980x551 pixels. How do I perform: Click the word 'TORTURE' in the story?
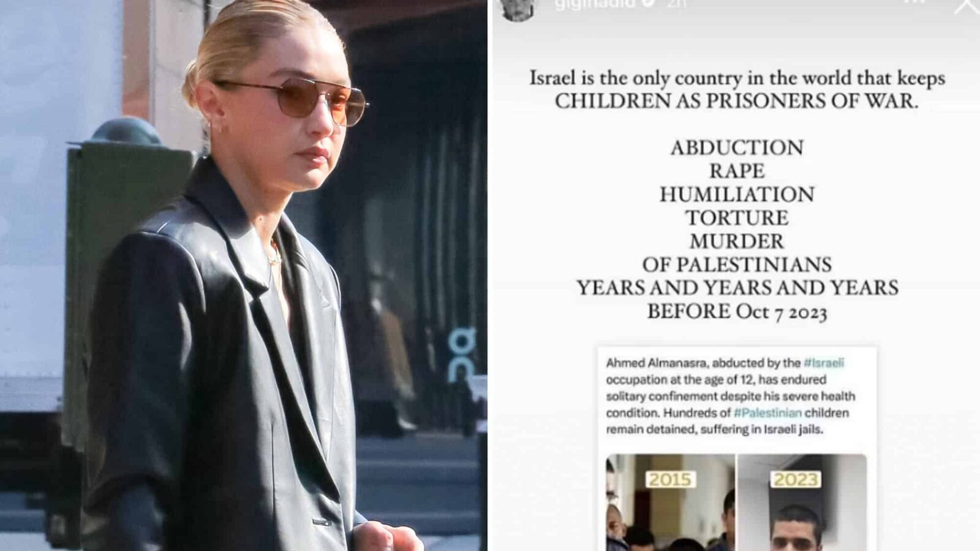pyautogui.click(x=737, y=218)
